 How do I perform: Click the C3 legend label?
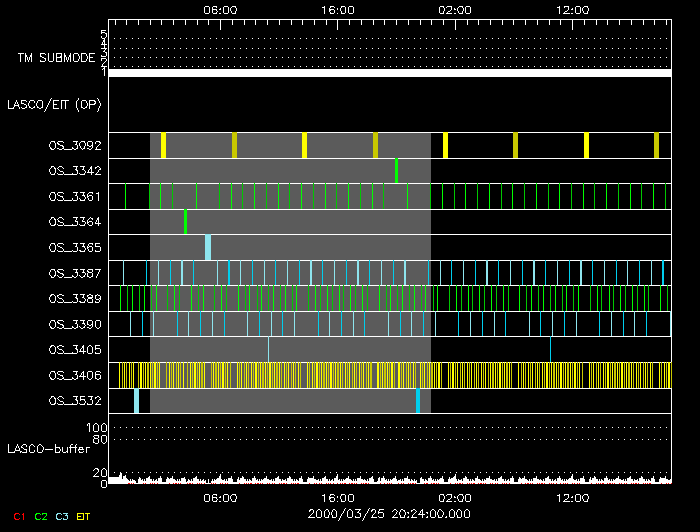point(62,516)
